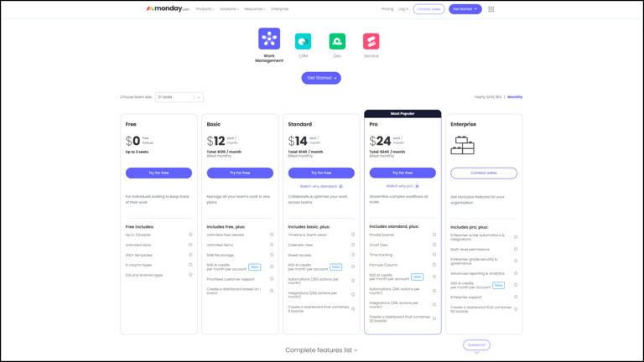Click info icon beside Enterprise support
Screen dimensions: 644x362
(x=516, y=297)
